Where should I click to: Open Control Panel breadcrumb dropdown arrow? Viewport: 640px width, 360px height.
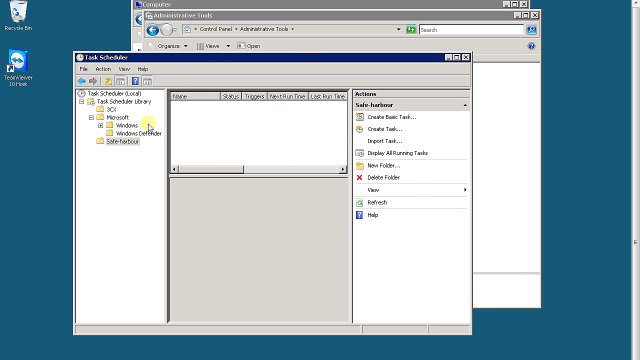coord(236,29)
